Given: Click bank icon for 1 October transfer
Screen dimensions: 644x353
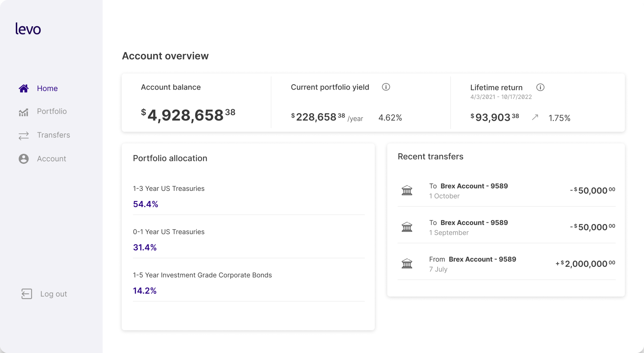Looking at the screenshot, I should 407,190.
